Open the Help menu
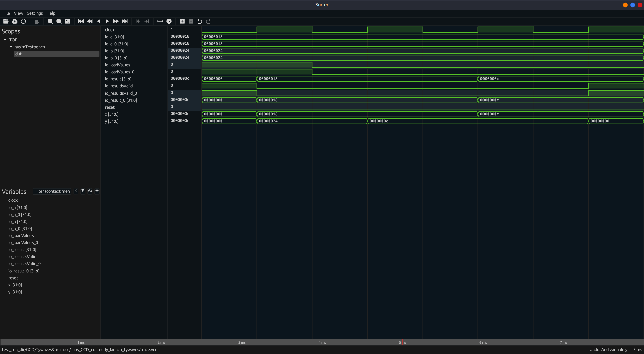This screenshot has height=354, width=644. [x=51, y=13]
